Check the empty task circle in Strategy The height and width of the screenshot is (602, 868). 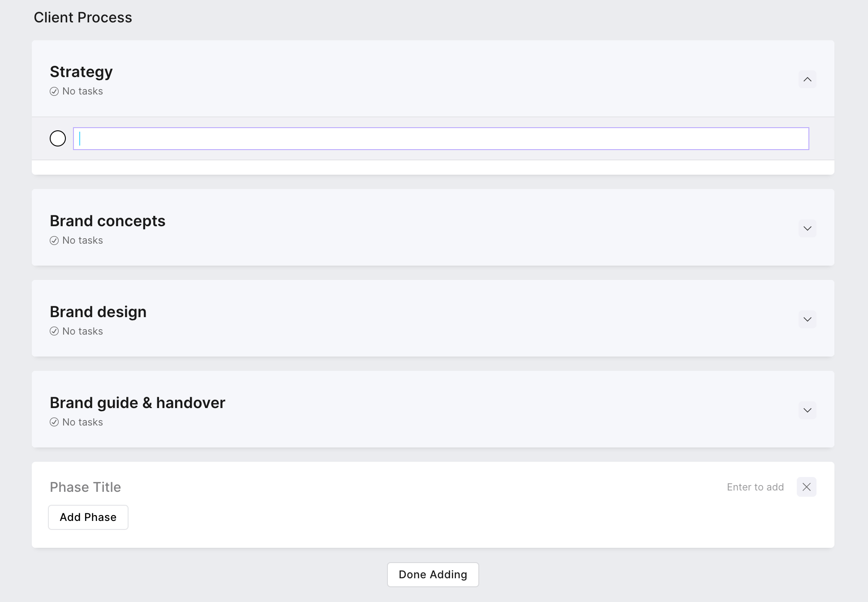point(58,138)
